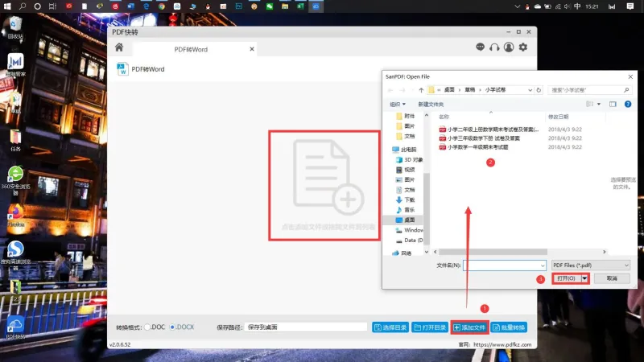
Task: Select 网络 in the navigation tree
Action: pyautogui.click(x=402, y=253)
